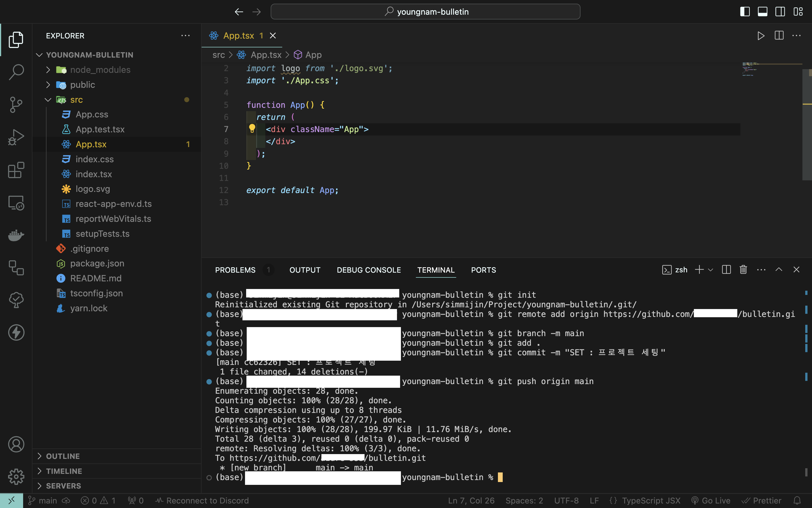The height and width of the screenshot is (508, 812).
Task: Click the youngnam-bulletin command center search box
Action: (425, 12)
